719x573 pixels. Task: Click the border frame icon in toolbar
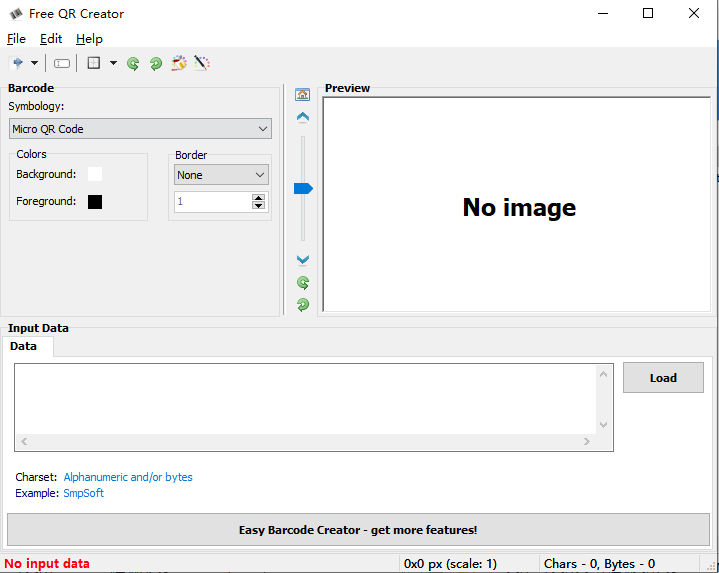point(94,63)
